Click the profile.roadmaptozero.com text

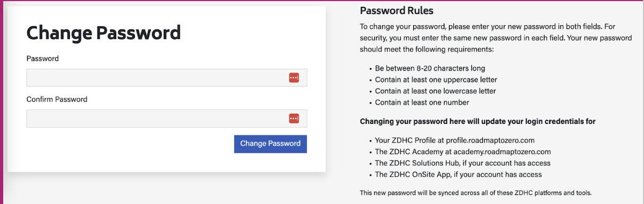tap(490, 140)
